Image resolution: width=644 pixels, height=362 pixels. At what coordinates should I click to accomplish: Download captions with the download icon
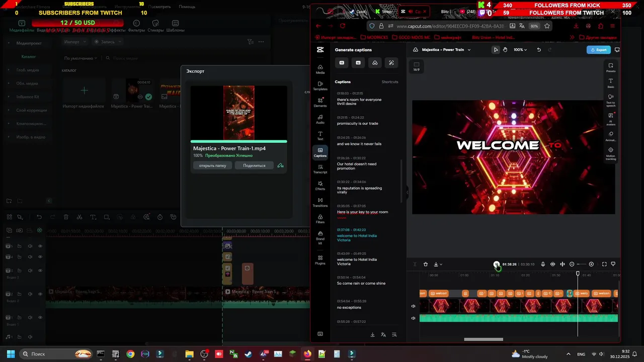coord(372,335)
